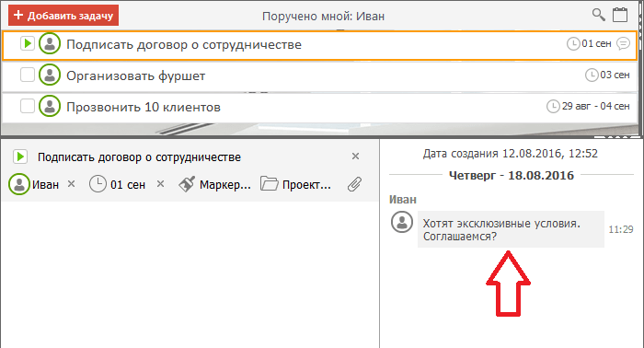
Task: Check the Прозвонить 10 клиентов checkbox
Action: 28,106
